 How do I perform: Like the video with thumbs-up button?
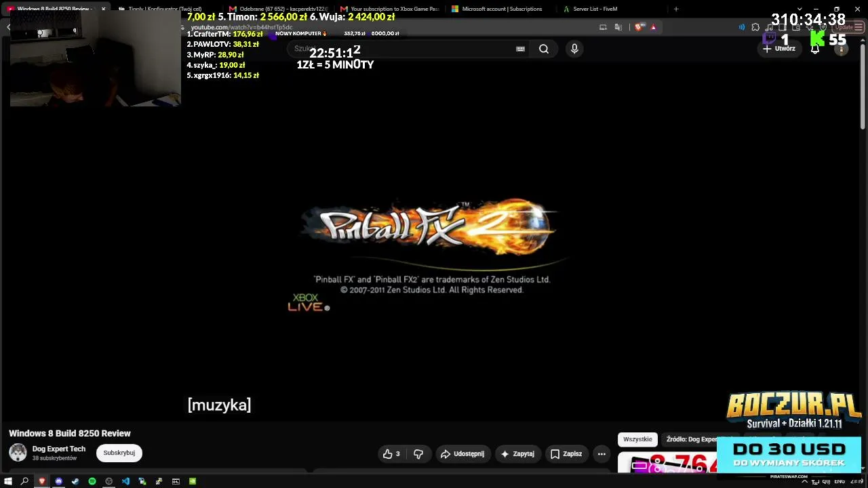tap(391, 454)
